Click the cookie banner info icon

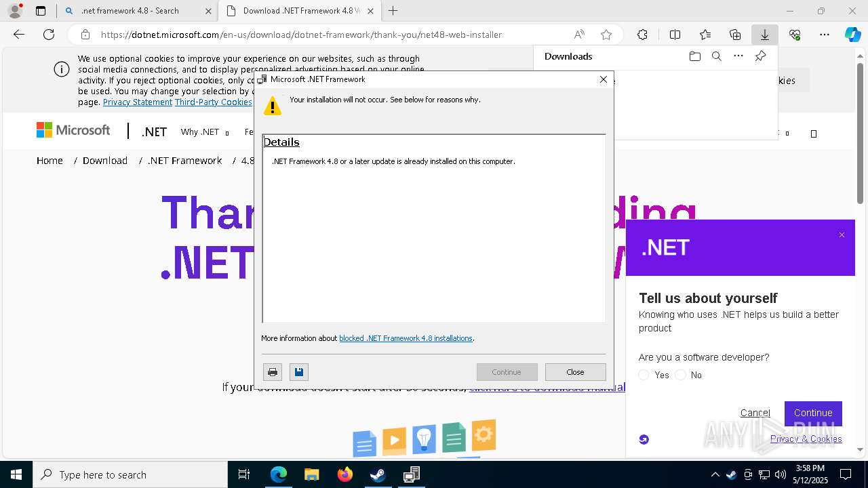62,69
